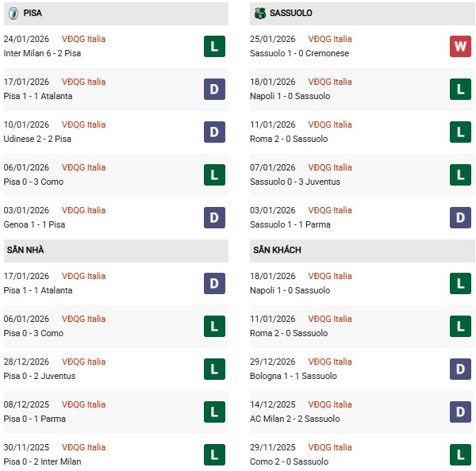
Task: Click the L badge for Como 2-0 Sassuolo
Action: click(460, 454)
